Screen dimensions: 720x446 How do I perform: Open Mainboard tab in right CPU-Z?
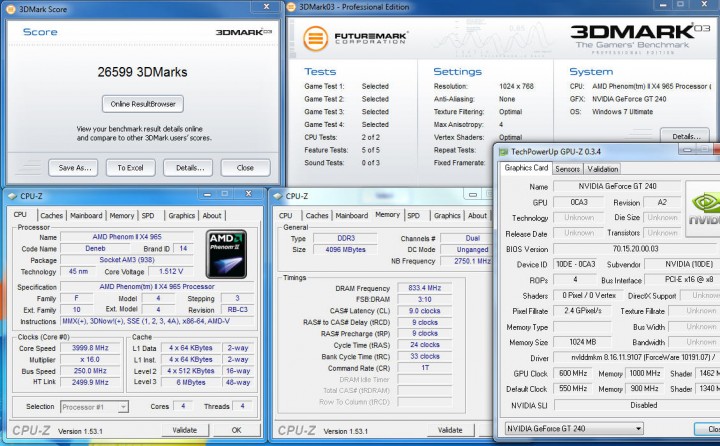pos(352,215)
